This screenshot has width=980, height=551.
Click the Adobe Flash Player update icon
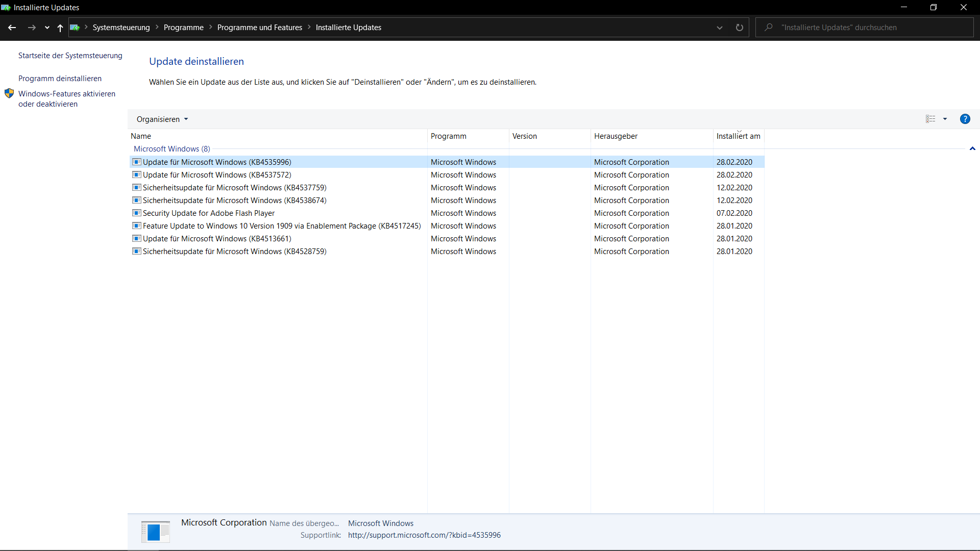coord(136,213)
